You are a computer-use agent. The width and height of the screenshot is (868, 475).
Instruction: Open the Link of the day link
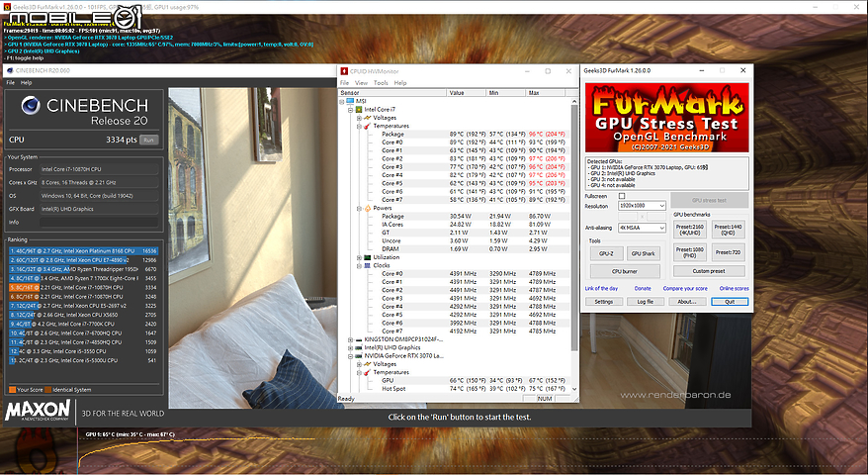601,288
